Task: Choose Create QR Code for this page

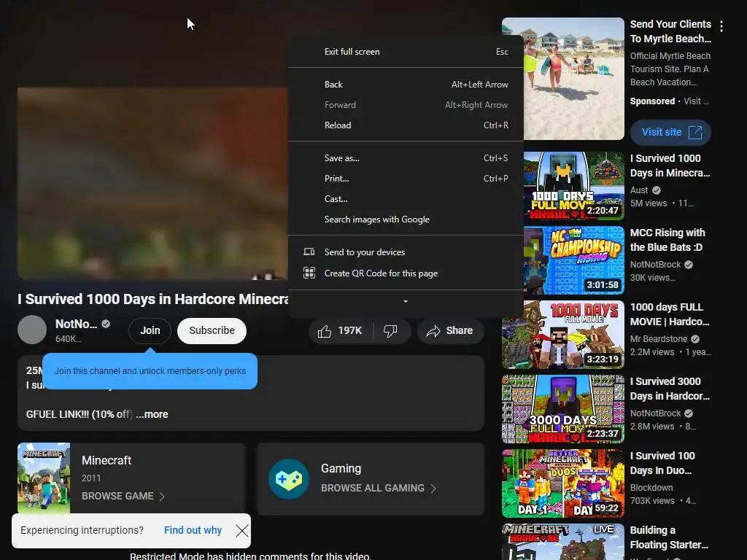Action: (x=406, y=273)
